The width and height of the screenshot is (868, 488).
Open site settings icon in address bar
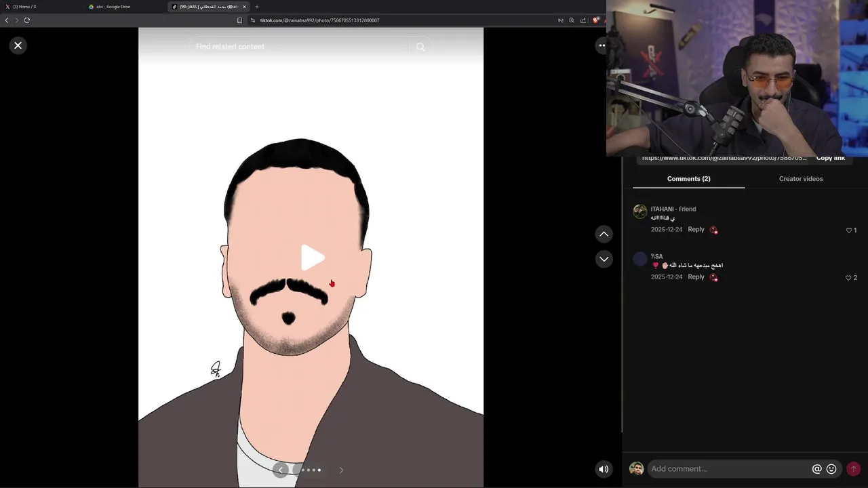(253, 20)
